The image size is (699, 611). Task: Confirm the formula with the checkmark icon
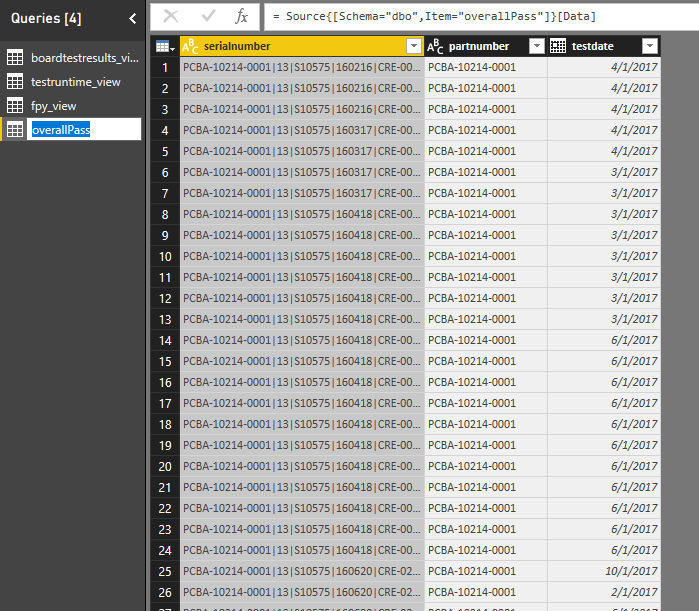click(208, 16)
